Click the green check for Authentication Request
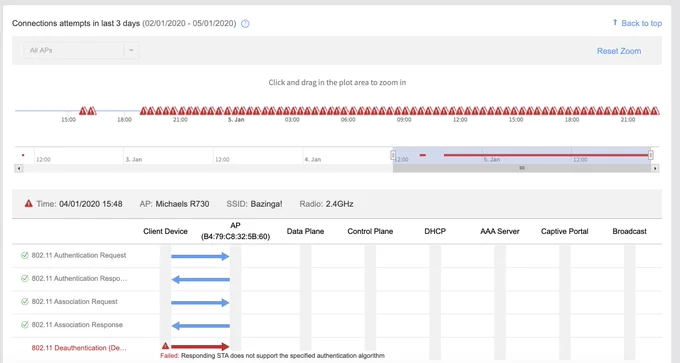Image resolution: width=680 pixels, height=363 pixels. [25, 255]
